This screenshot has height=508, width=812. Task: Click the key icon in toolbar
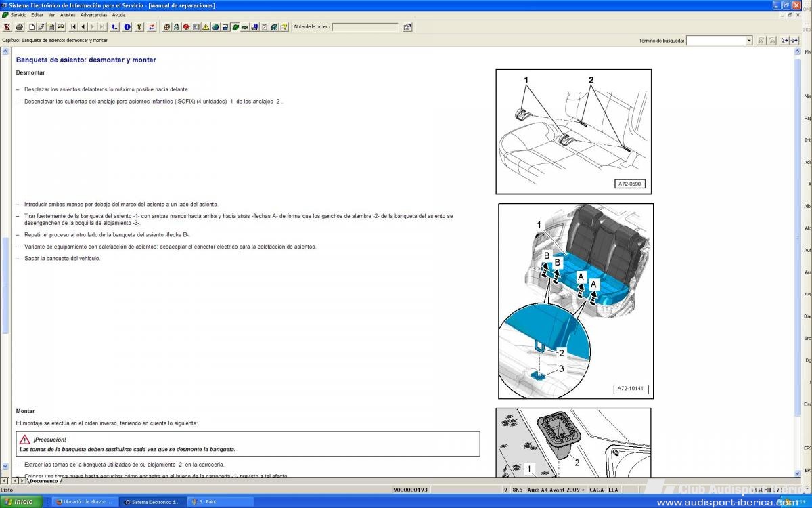[139, 27]
